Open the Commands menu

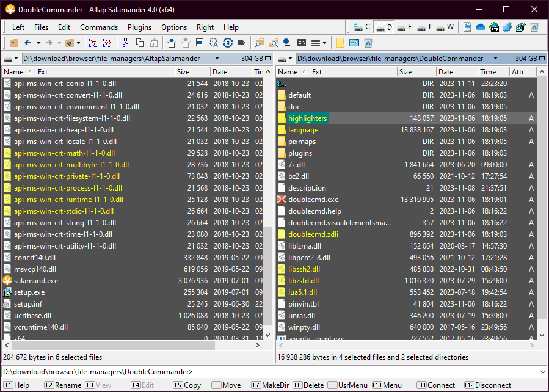pyautogui.click(x=98, y=27)
